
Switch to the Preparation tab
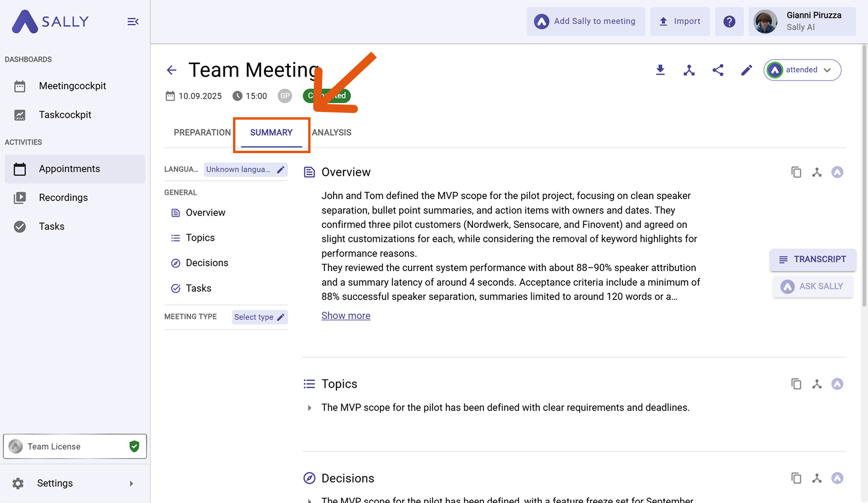[202, 133]
